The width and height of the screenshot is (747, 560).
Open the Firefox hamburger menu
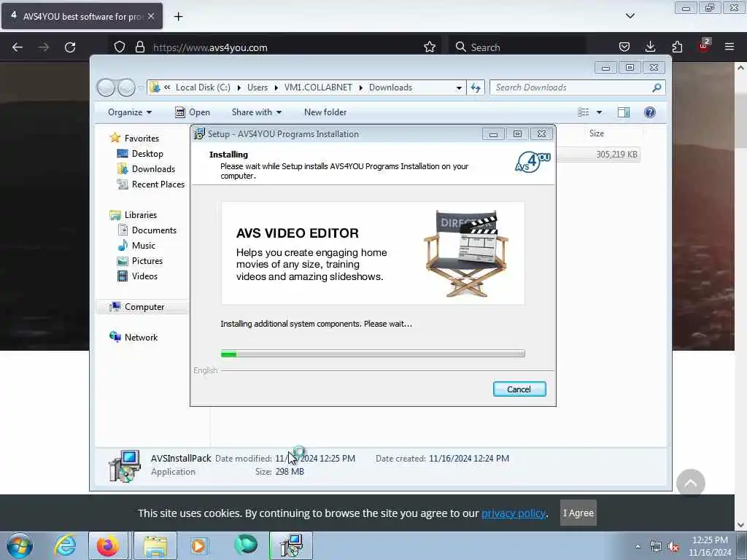[729, 47]
